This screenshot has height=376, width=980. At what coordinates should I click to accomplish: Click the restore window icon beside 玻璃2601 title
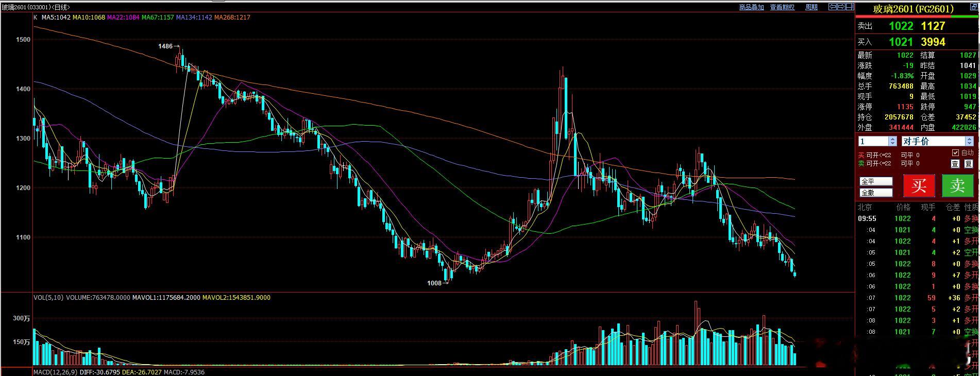point(974,7)
